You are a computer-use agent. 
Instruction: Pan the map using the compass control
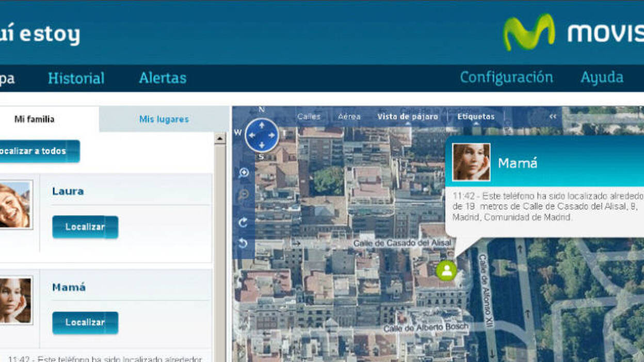tap(262, 135)
